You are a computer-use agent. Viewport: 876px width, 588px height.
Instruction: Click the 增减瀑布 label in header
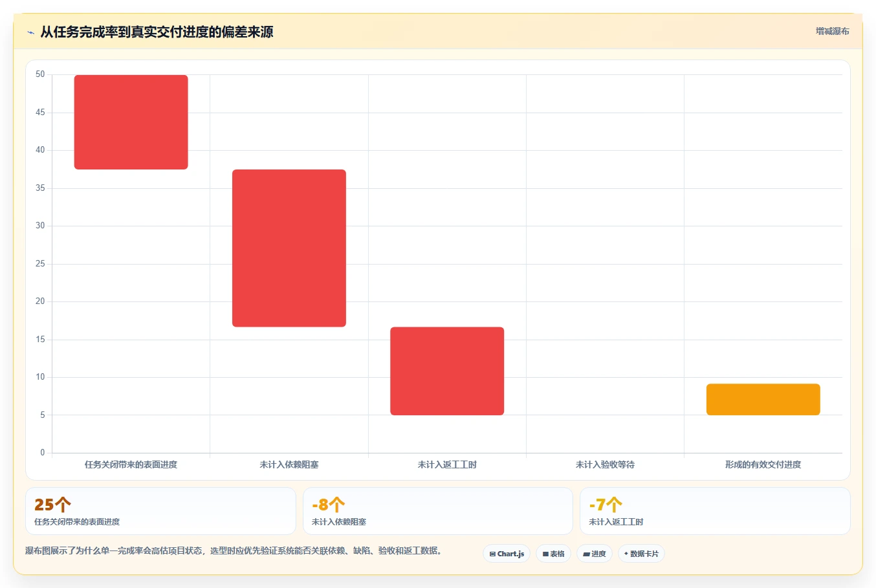[x=832, y=31]
